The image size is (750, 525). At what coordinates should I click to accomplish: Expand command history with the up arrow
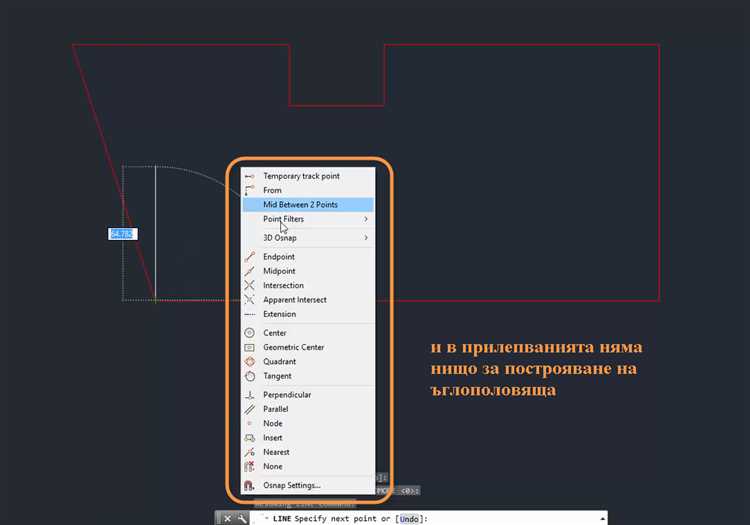point(602,519)
